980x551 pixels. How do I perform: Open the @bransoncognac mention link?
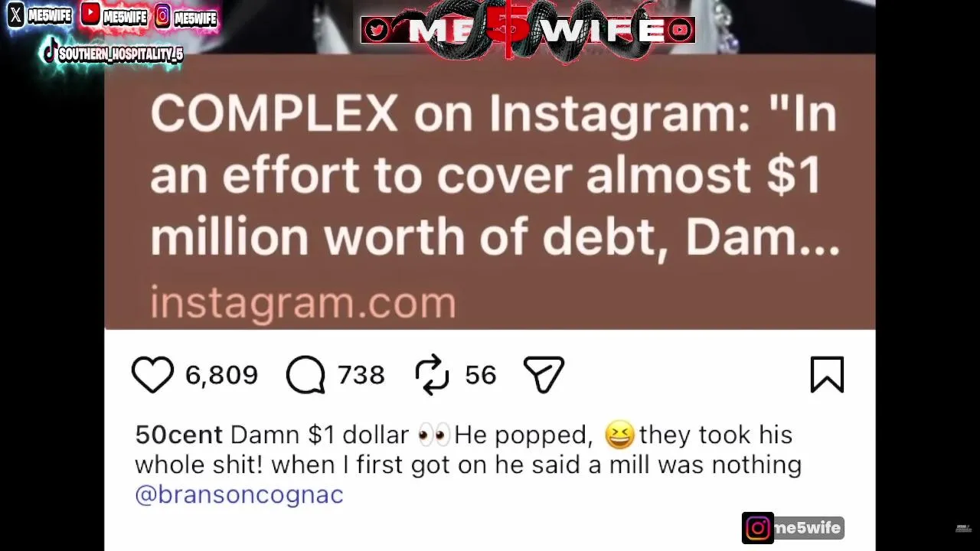pos(239,494)
